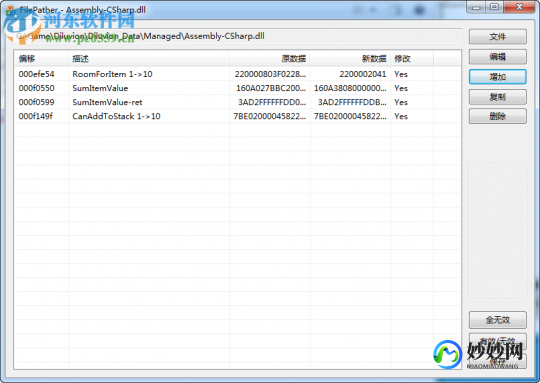This screenshot has height=383, width=540.
Task: Sort by the 偏移 offset column header
Action: [41, 59]
